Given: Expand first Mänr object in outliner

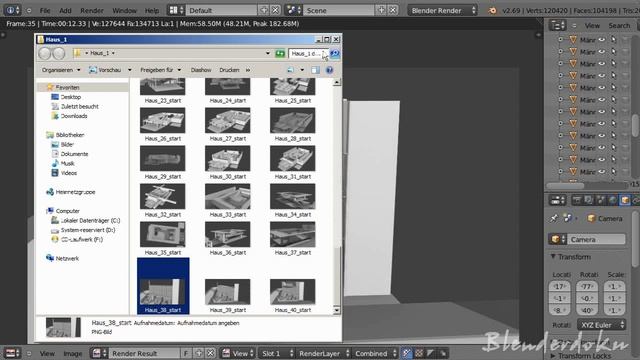Looking at the screenshot, I should coord(560,40).
